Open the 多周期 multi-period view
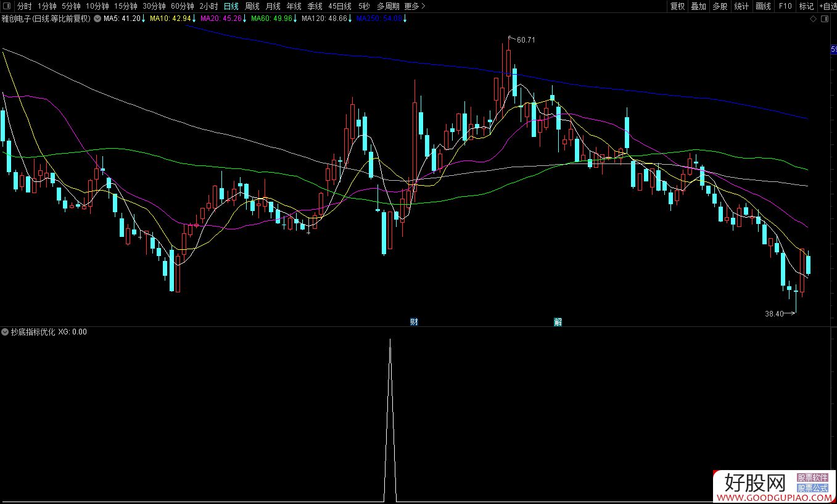Screen dimensions: 837x504 click(x=388, y=6)
